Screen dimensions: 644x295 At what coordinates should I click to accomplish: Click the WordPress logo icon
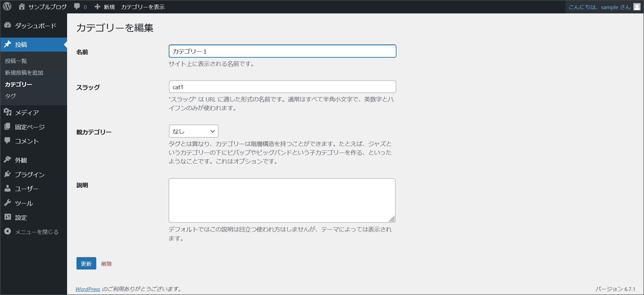tap(7, 6)
